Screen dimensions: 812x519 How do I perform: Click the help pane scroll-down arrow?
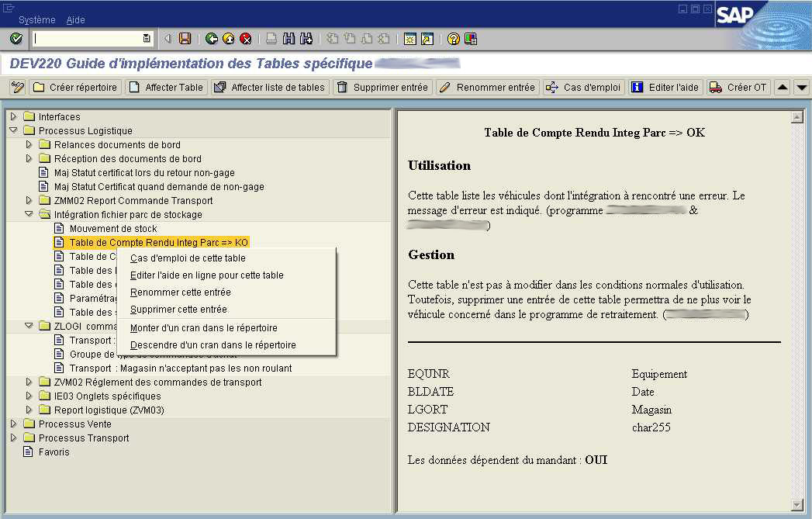point(797,505)
